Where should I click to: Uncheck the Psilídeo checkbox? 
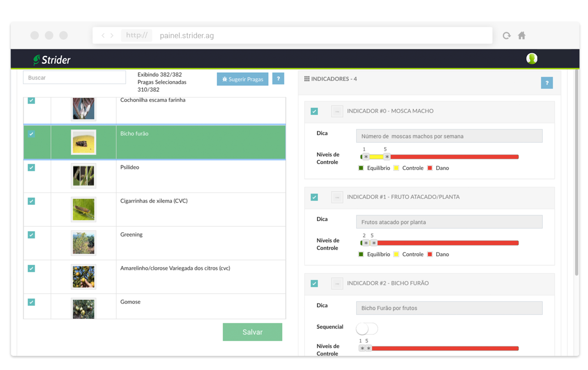(31, 168)
